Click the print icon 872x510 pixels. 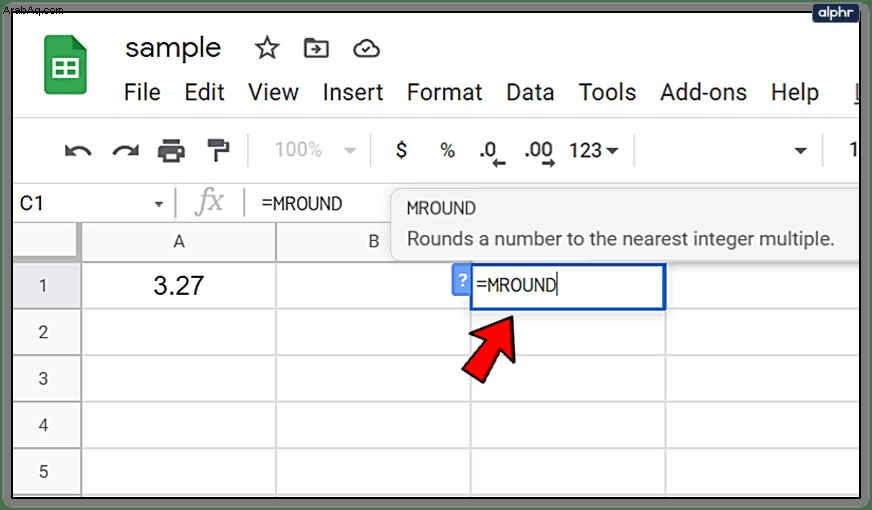[171, 151]
